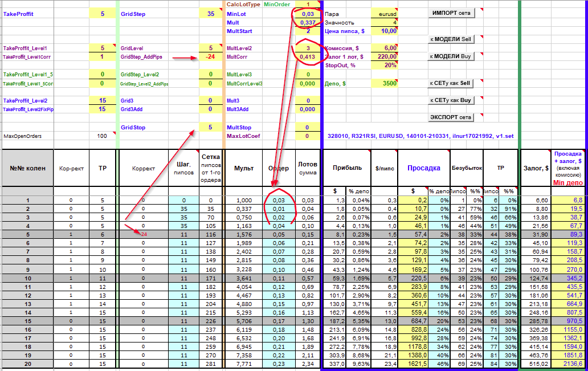Select the StopOut value 20%
Viewport: 588px width, 371px height.
[x=385, y=66]
